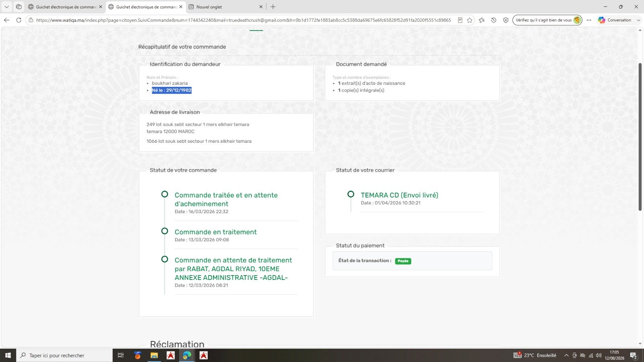Screen dimensions: 644x362
Task: Close the active Guichet électronique tab
Action: tap(181, 7)
